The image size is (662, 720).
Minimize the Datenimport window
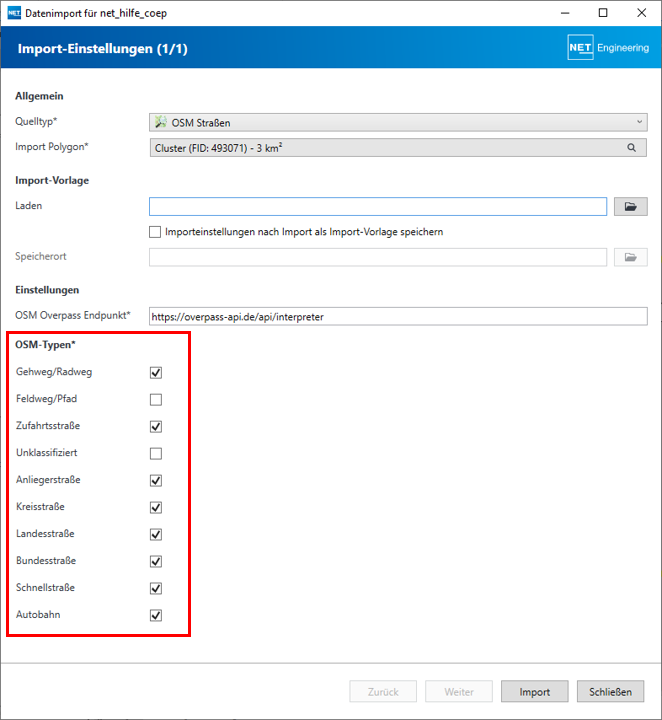(x=565, y=13)
